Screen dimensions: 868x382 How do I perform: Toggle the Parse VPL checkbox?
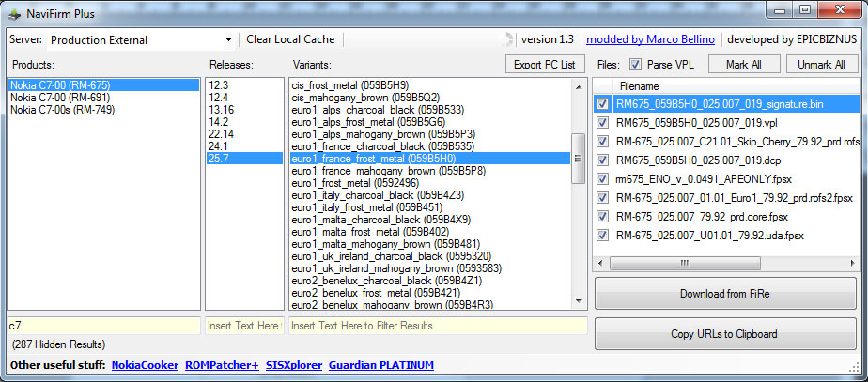[635, 65]
